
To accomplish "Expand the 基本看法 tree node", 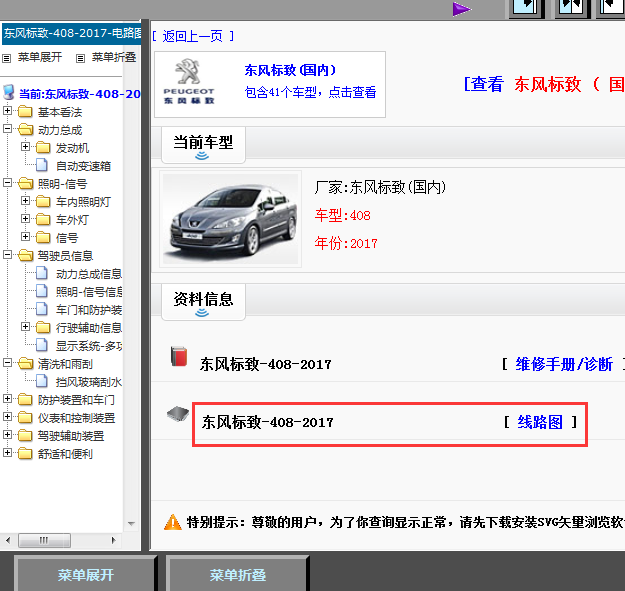I will pos(7,110).
